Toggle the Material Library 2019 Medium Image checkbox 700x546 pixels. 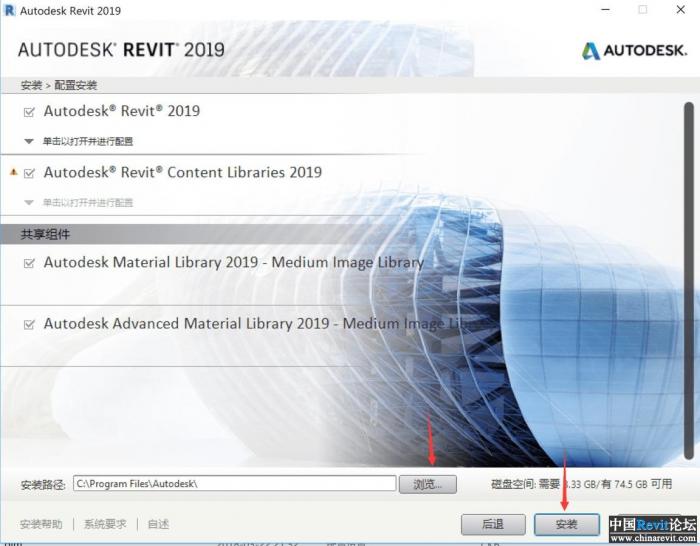tap(29, 264)
